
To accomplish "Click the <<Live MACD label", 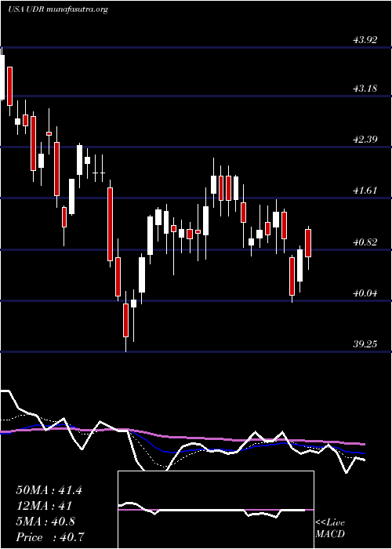I will pos(330,528).
